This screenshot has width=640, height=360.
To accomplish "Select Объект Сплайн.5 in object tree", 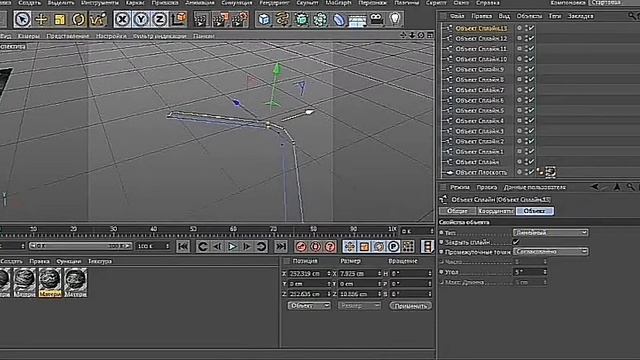I will click(x=479, y=111).
